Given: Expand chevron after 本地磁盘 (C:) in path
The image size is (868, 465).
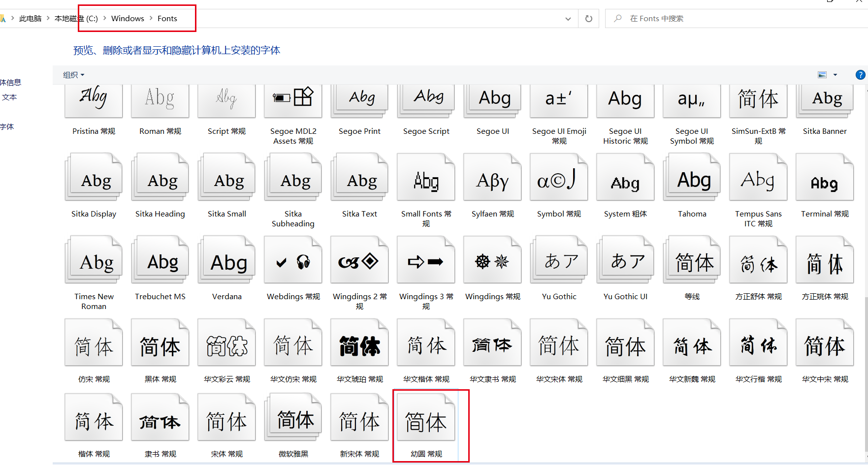Looking at the screenshot, I should 104,18.
